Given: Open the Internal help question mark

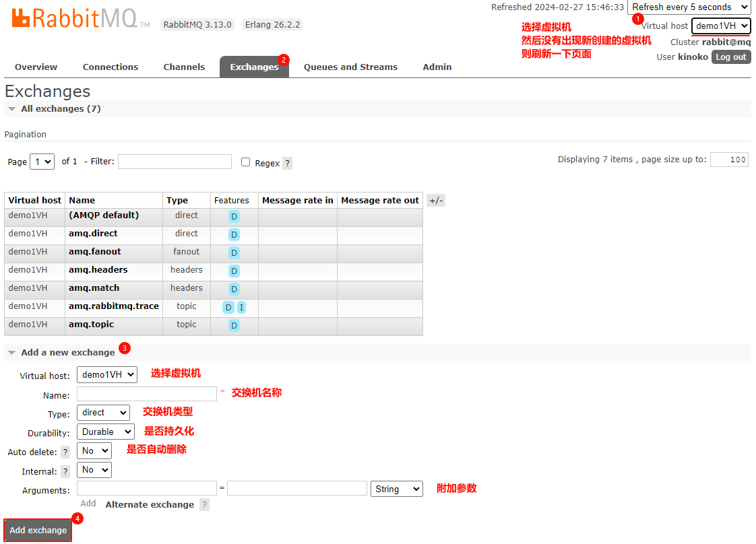Looking at the screenshot, I should (65, 472).
